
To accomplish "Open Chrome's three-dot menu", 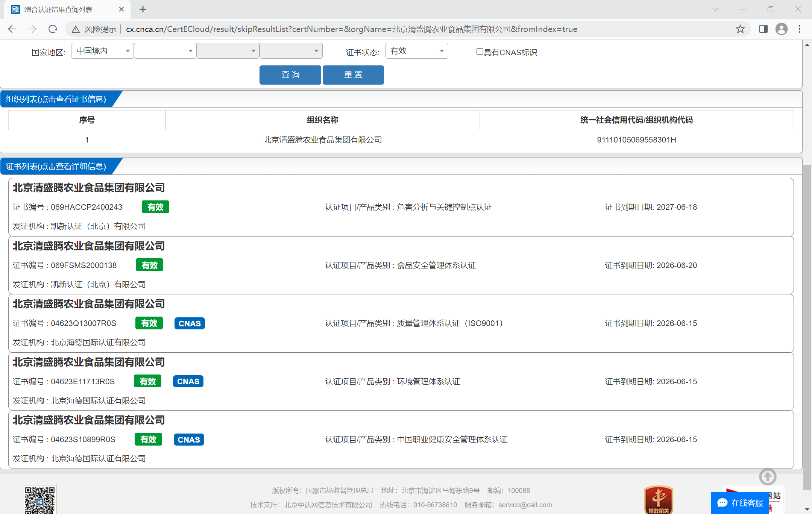I will [x=800, y=29].
